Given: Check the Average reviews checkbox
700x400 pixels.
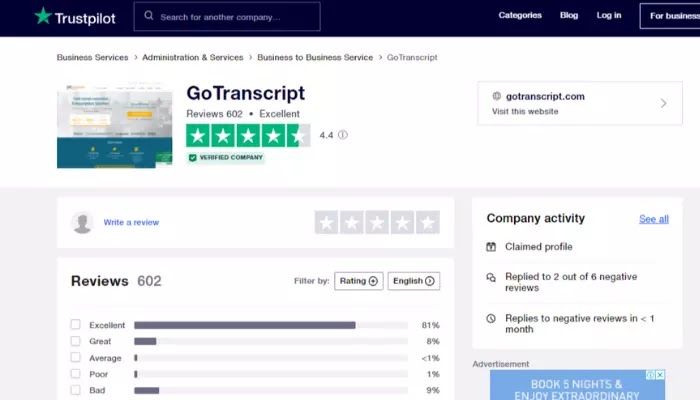Looking at the screenshot, I should 75,358.
